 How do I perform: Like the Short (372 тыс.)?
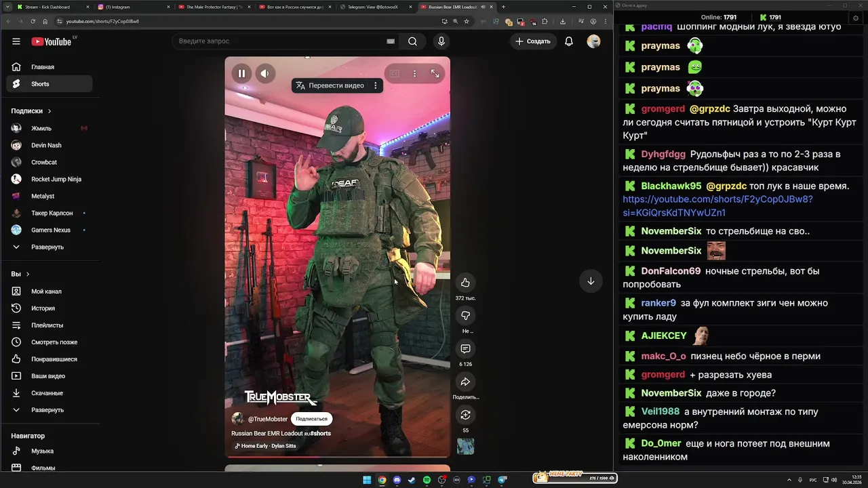coord(465,283)
